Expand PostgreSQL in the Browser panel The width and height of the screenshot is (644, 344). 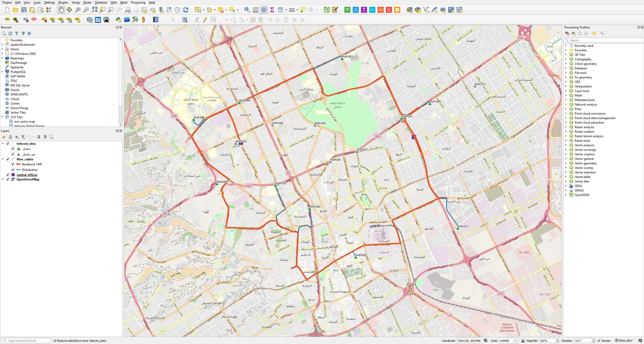point(3,72)
